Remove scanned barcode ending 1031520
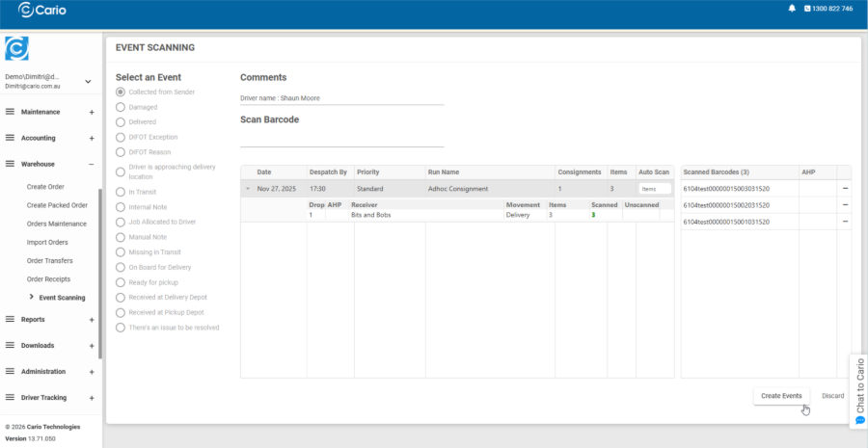The width and height of the screenshot is (868, 448). [x=845, y=222]
